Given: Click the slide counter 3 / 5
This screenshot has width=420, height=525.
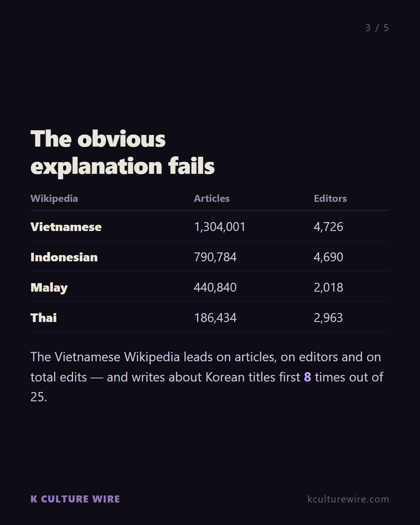Looking at the screenshot, I should click(377, 28).
